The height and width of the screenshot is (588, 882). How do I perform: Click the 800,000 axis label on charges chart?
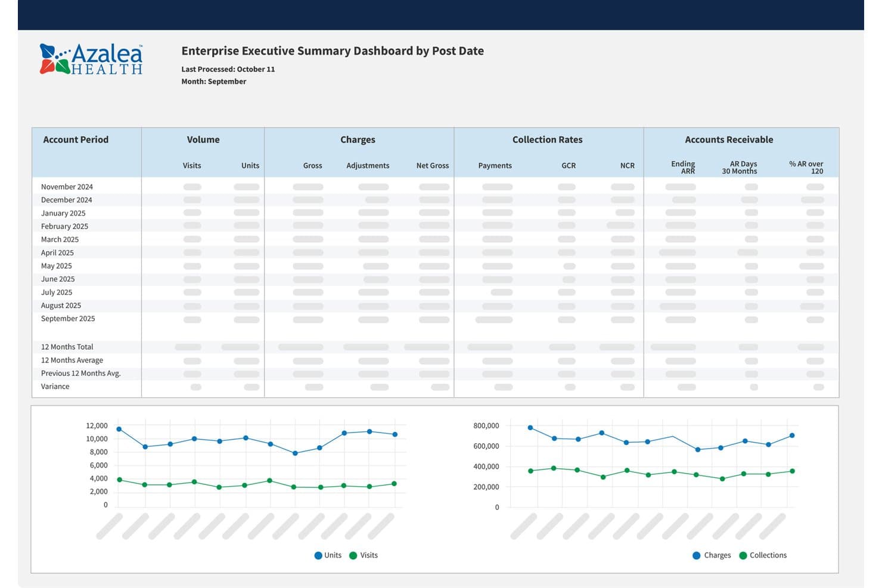486,425
